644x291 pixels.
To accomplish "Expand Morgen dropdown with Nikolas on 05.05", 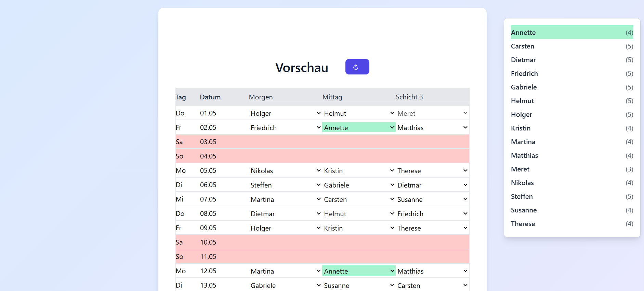I will pyautogui.click(x=285, y=171).
